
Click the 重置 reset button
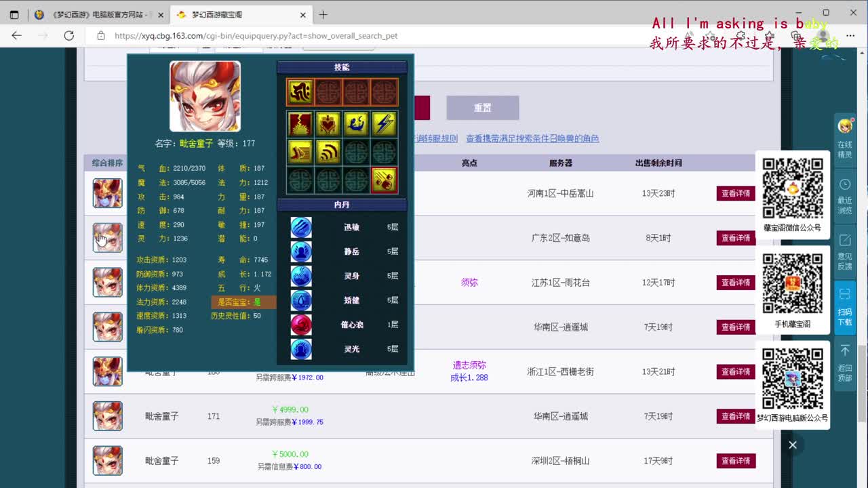pos(483,108)
